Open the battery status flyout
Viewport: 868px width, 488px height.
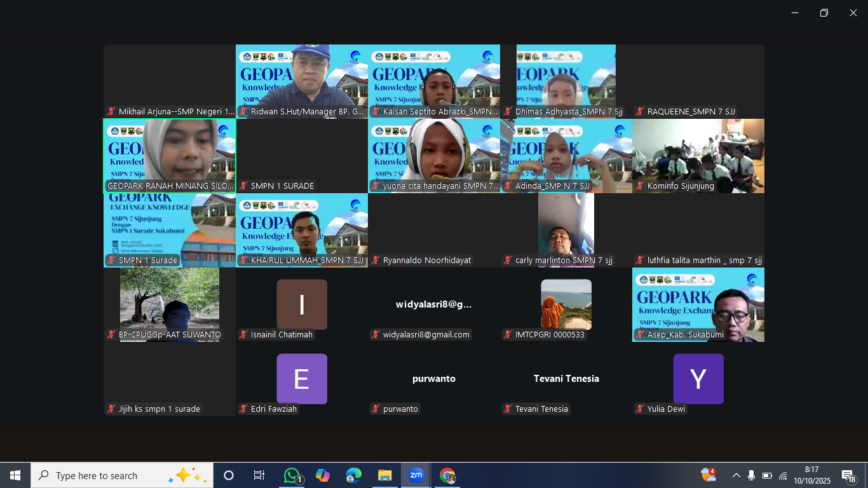[767, 475]
